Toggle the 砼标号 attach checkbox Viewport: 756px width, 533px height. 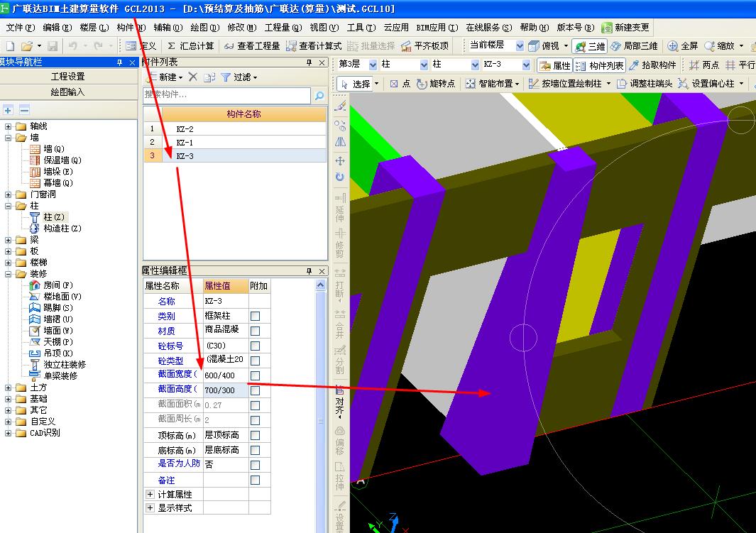(x=255, y=346)
